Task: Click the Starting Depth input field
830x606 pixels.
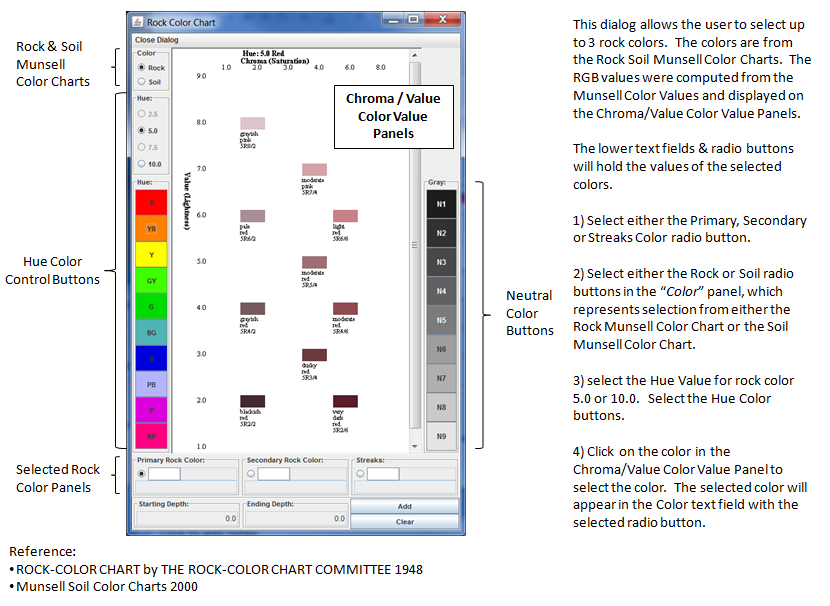Action: click(187, 519)
